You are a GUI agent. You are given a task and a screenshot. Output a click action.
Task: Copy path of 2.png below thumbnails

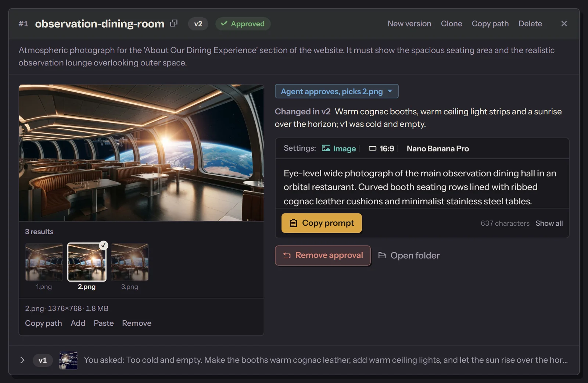(x=43, y=323)
